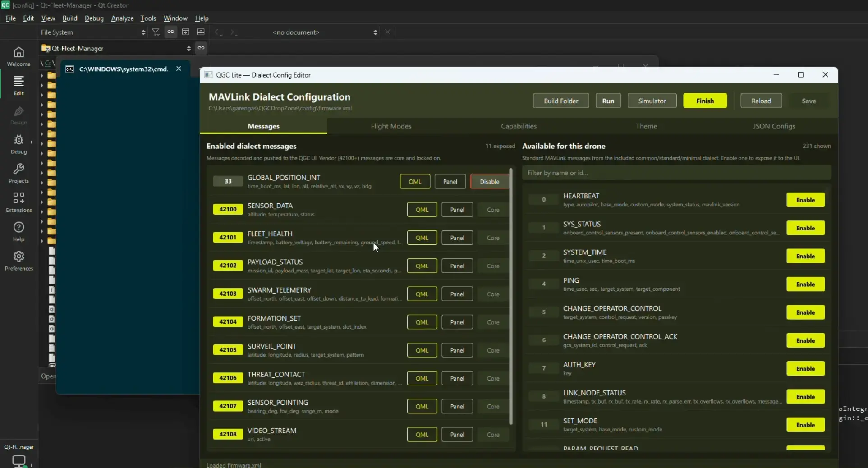Disable the GLOBAL_POSITION_INT message
Image resolution: width=868 pixels, height=468 pixels.
point(489,181)
